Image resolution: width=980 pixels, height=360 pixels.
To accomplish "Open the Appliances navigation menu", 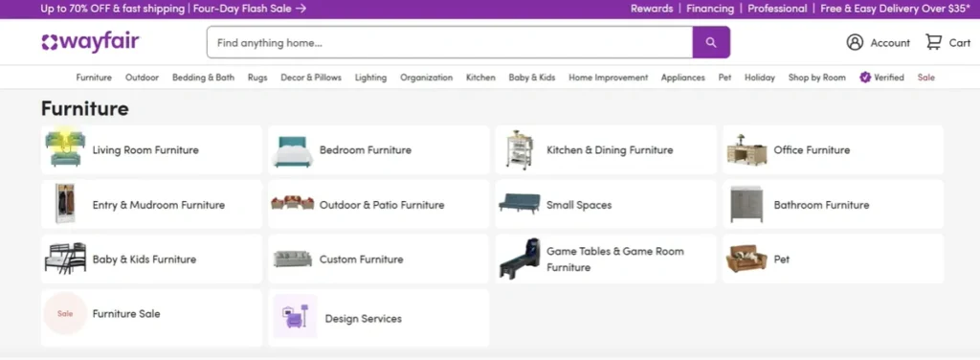I will pyautogui.click(x=683, y=78).
